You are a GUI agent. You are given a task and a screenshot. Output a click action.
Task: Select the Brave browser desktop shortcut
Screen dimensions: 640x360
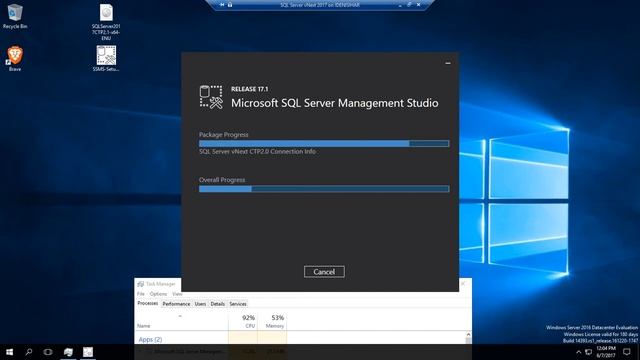[x=15, y=58]
